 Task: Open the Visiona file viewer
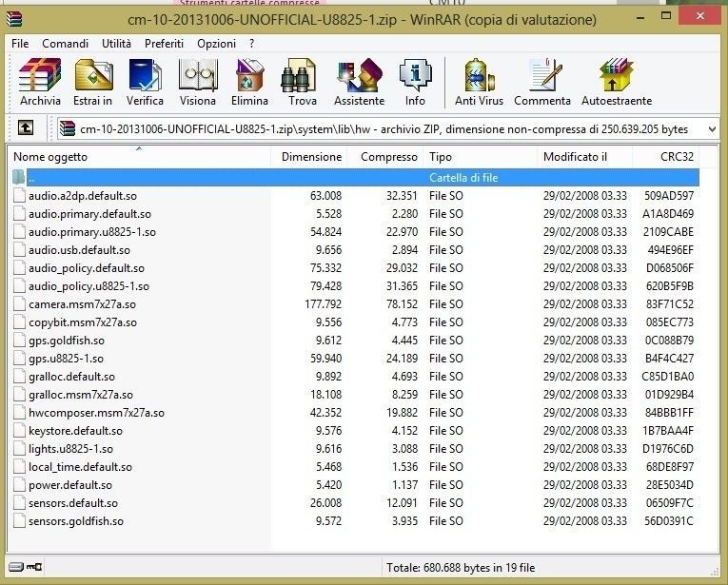[198, 82]
